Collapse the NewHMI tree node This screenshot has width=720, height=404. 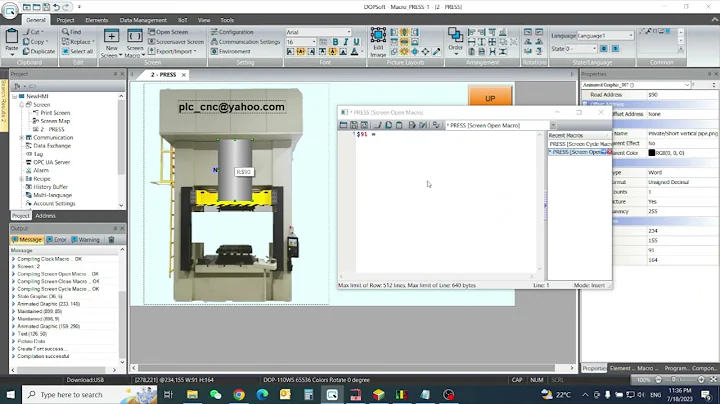click(15, 96)
